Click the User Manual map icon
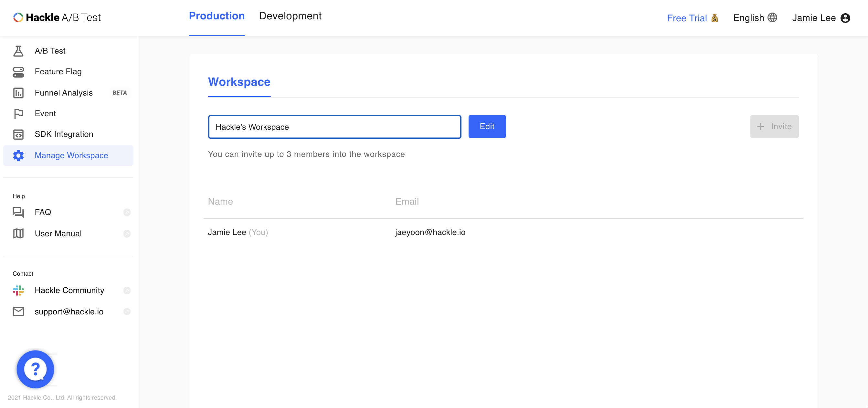 [18, 233]
